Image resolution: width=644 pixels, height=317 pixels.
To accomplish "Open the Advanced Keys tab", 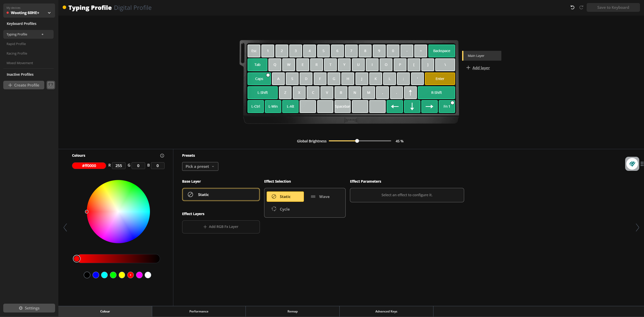I will pyautogui.click(x=386, y=311).
